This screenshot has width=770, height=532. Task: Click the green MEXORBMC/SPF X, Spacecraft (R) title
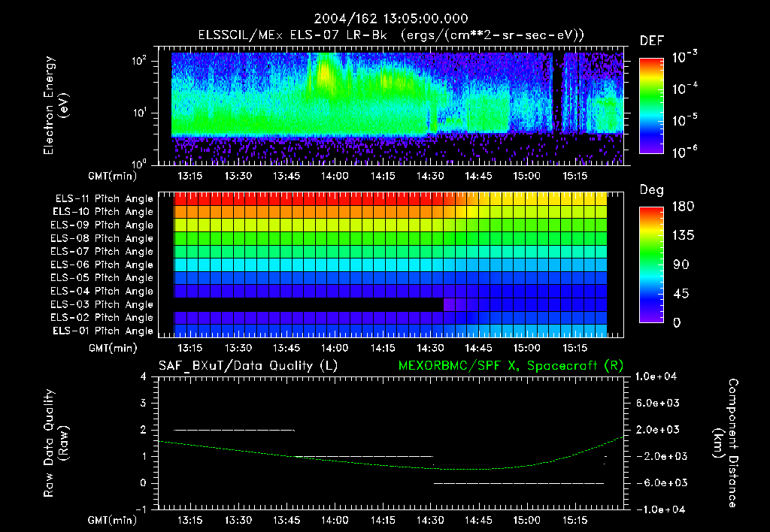tap(511, 366)
